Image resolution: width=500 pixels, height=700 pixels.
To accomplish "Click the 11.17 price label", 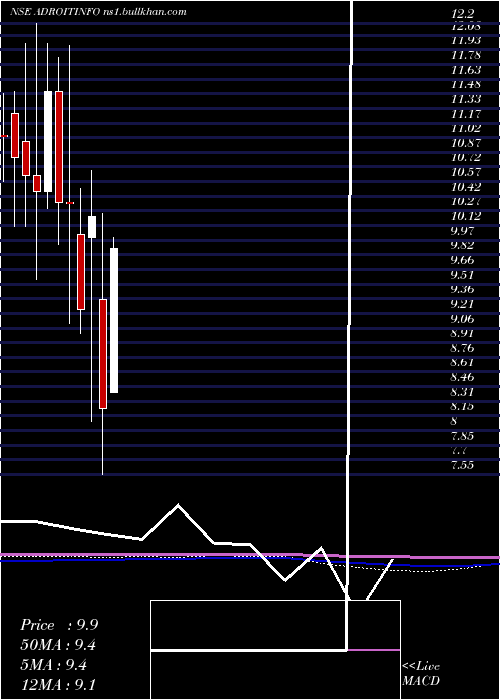I will point(466,113).
